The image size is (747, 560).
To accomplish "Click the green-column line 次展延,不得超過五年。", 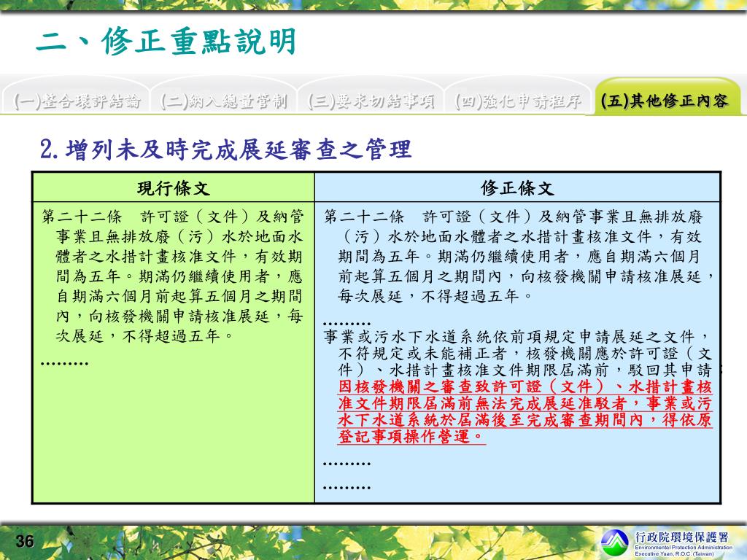I will (x=144, y=336).
